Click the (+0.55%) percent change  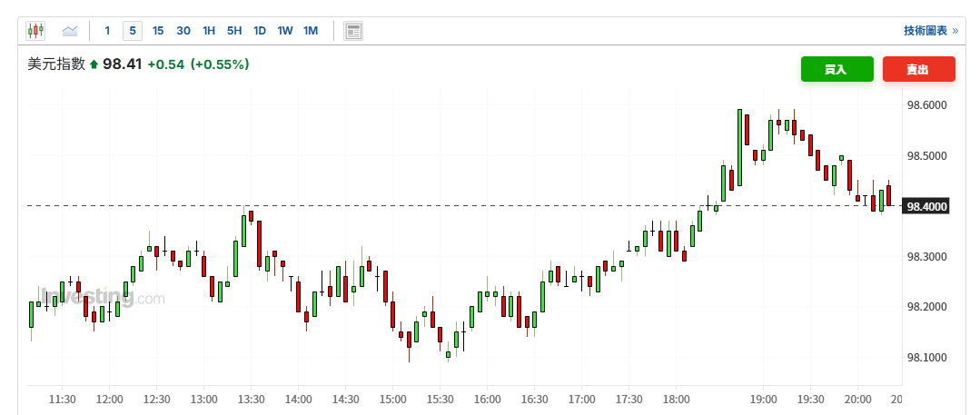[x=220, y=64]
